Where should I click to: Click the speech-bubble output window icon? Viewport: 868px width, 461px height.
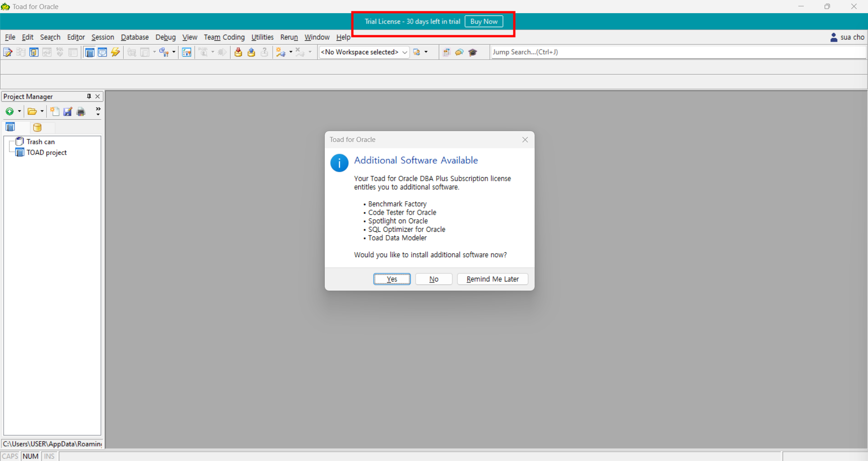(x=103, y=52)
